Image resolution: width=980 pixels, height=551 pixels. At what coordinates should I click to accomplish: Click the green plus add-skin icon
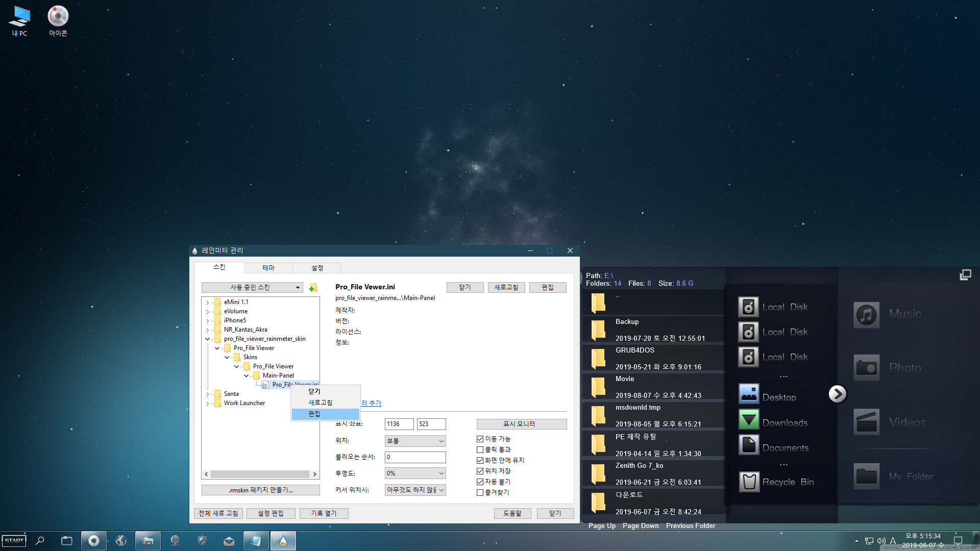313,288
